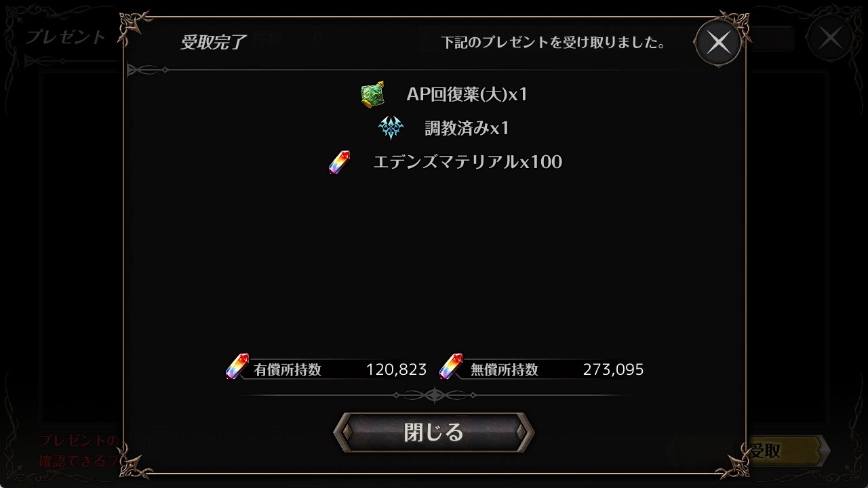
Task: Tap the crystal icon beside 有償所持数
Action: click(x=237, y=367)
